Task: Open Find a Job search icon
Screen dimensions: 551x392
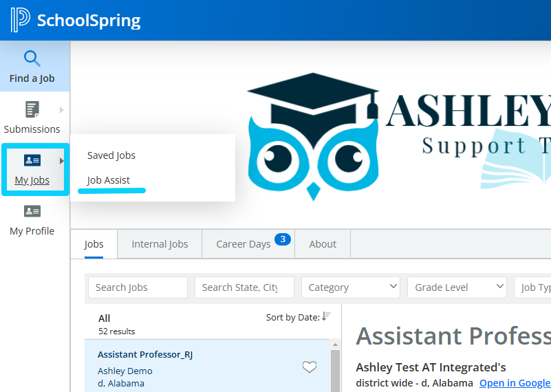Action: click(32, 58)
